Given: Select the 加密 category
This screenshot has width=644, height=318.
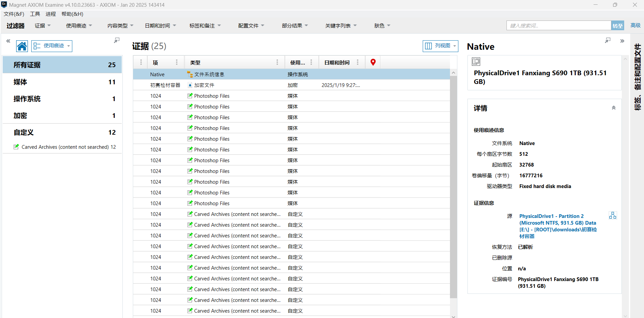Looking at the screenshot, I should (x=62, y=116).
